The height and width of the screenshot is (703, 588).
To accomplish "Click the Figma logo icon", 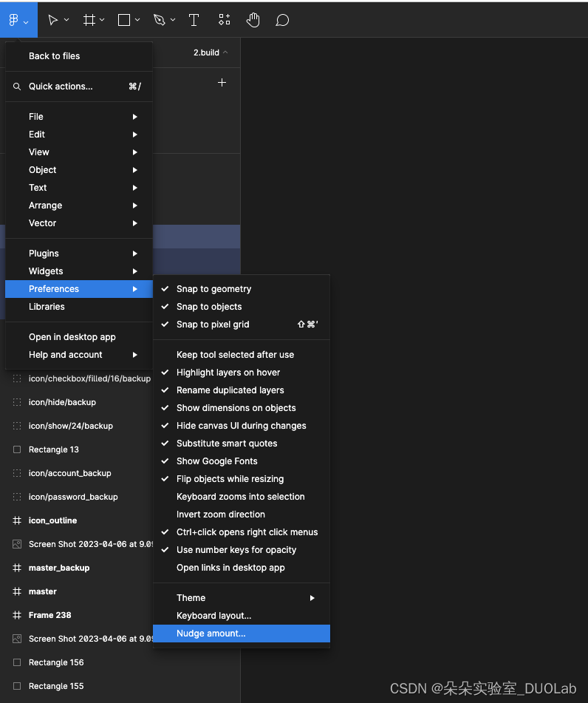I will click(x=14, y=20).
